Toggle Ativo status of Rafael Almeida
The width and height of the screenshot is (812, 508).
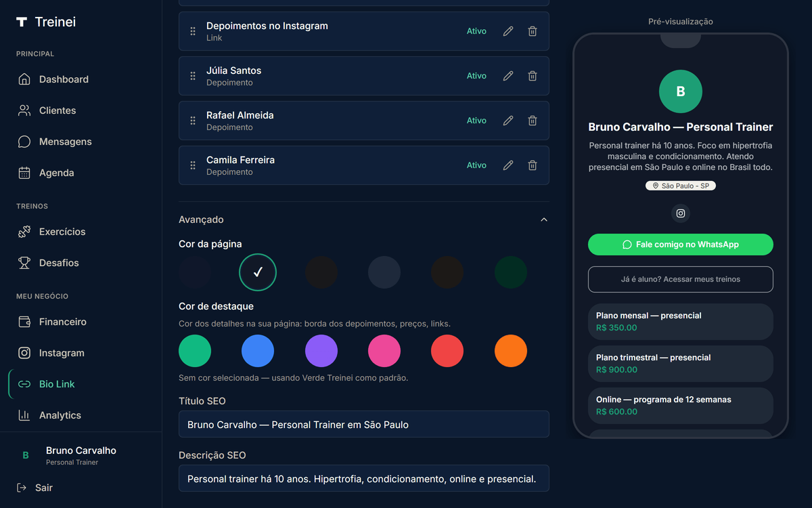(x=476, y=121)
